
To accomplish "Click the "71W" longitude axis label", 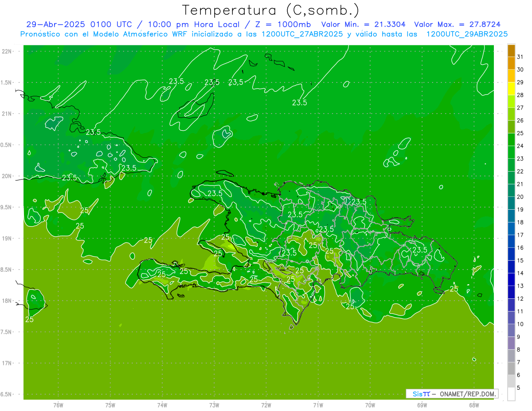I will coord(318,405).
